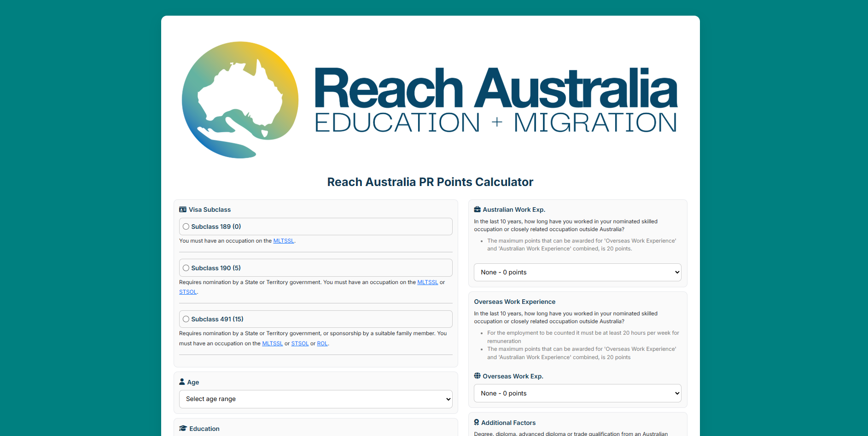Click the Age person icon
The width and height of the screenshot is (868, 436).
click(182, 382)
